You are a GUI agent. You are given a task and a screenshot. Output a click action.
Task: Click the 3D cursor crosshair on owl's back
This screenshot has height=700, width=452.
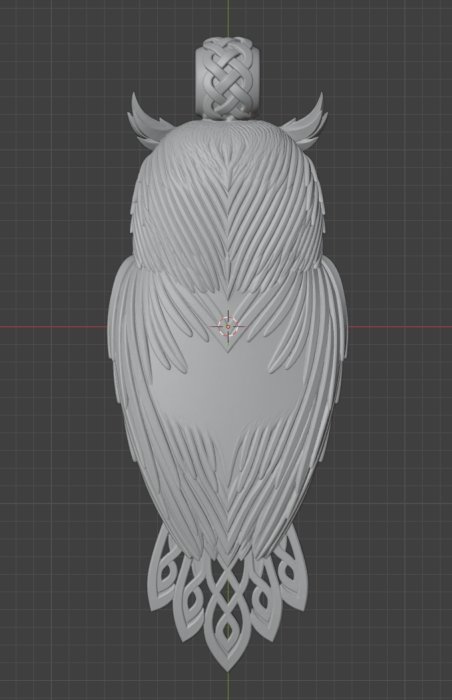click(228, 326)
